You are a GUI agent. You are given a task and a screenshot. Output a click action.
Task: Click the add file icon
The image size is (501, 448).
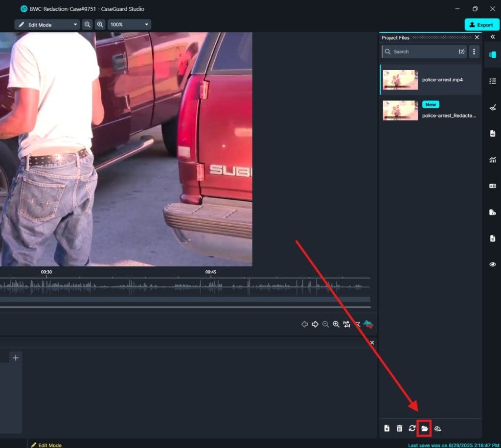(387, 428)
